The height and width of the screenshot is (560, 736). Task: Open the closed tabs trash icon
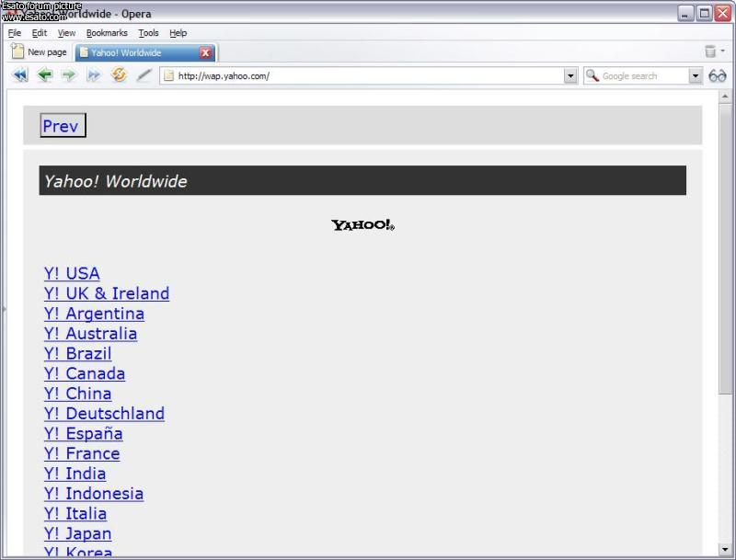710,51
